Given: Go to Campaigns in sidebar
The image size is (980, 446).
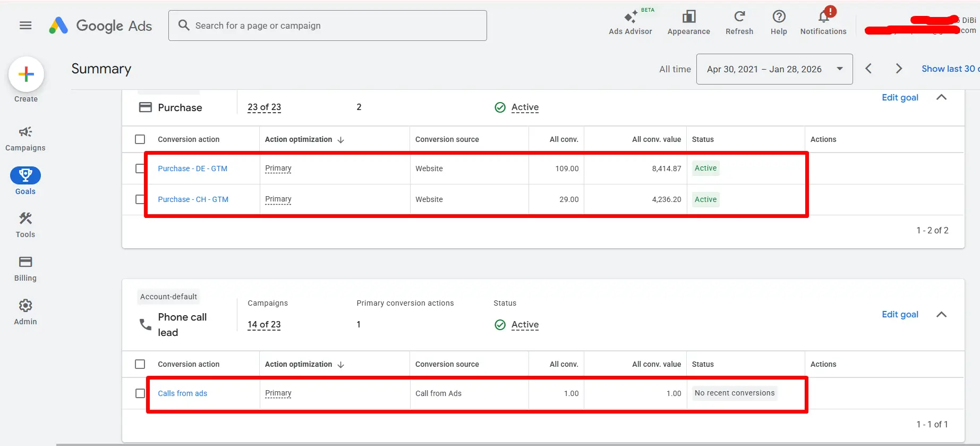Looking at the screenshot, I should coord(25,138).
